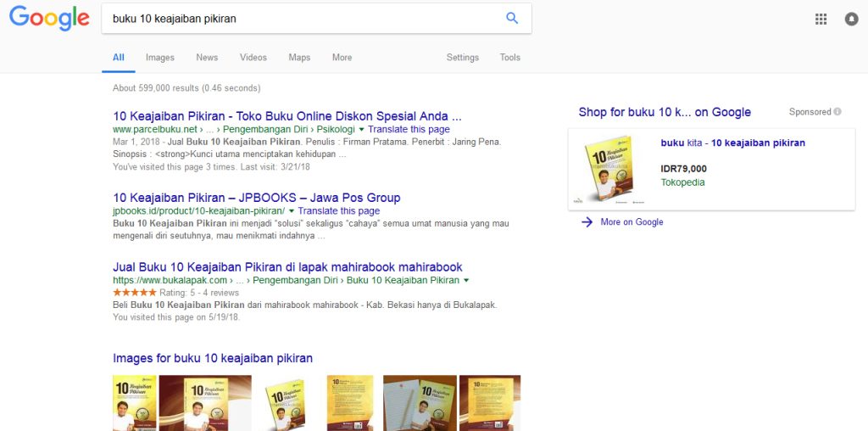The width and height of the screenshot is (868, 431).
Task: Switch to the Images tab
Action: click(x=160, y=58)
